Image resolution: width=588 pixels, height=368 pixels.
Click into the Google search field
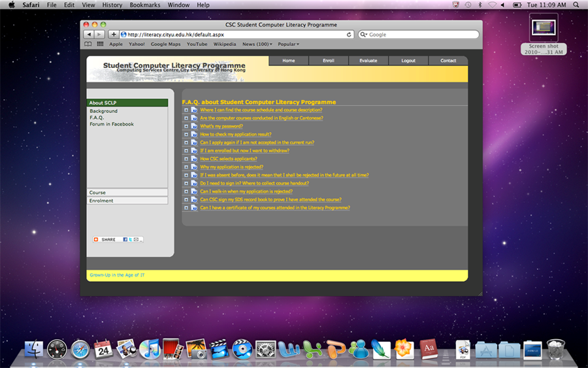[x=421, y=35]
